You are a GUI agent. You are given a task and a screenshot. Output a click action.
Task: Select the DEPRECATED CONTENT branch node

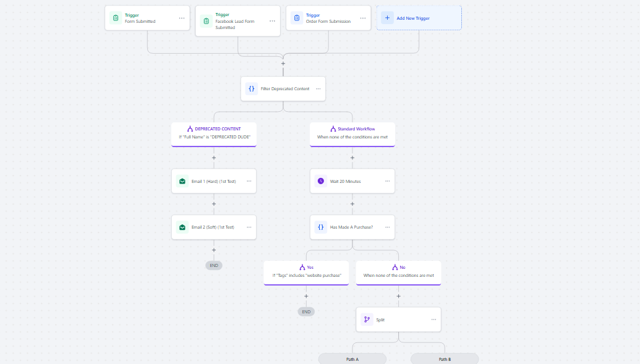[214, 134]
